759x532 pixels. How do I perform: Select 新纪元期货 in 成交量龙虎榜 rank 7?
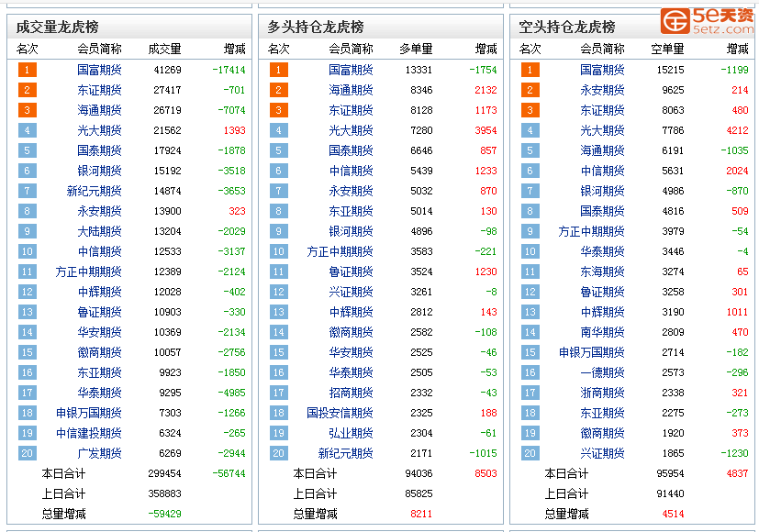click(x=94, y=191)
